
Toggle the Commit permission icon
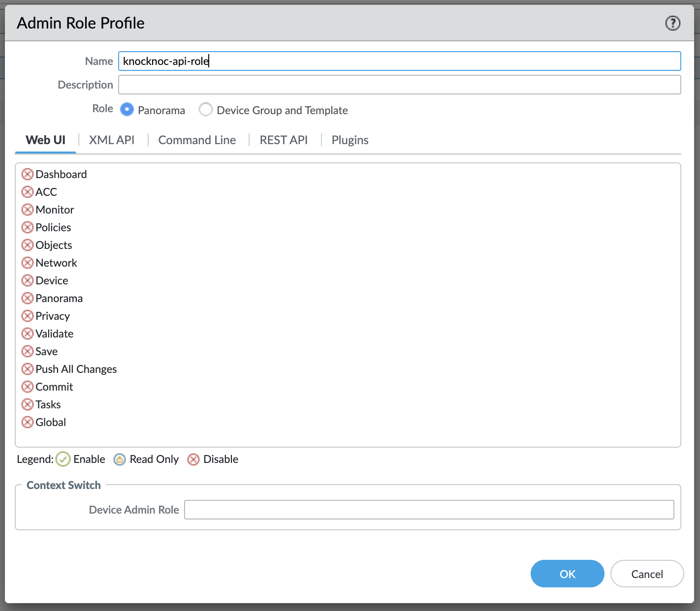point(28,387)
